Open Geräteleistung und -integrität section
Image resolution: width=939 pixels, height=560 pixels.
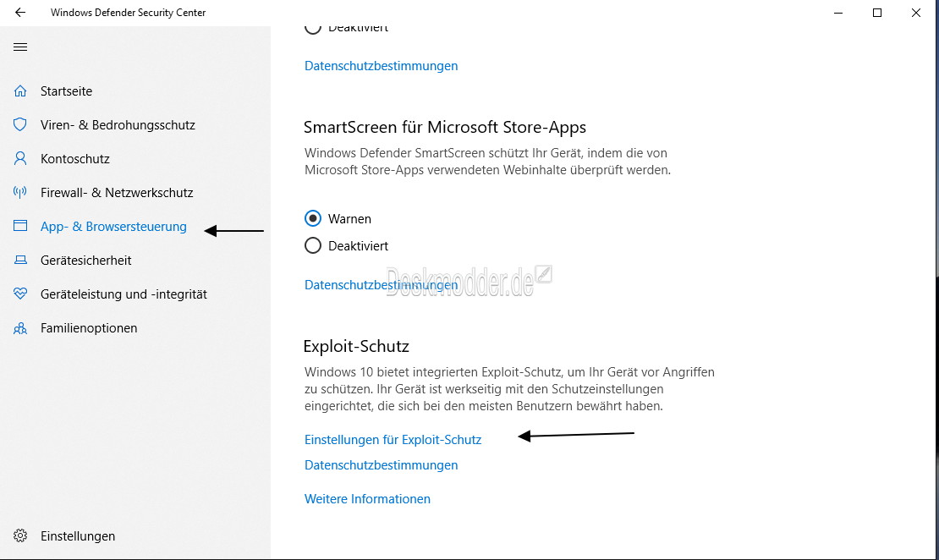point(124,294)
